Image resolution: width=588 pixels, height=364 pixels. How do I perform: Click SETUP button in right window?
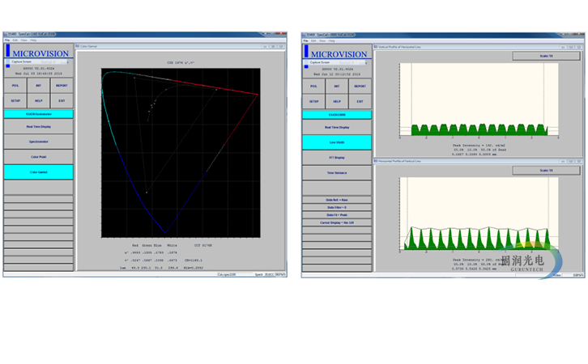tap(314, 101)
